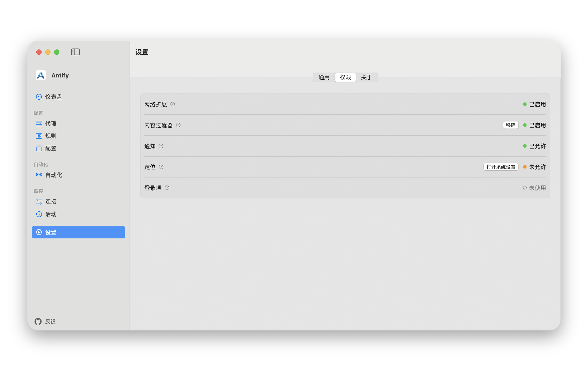Screen dimensions: 588x371
Task: Open the 代理 proxy section
Action: (78, 123)
